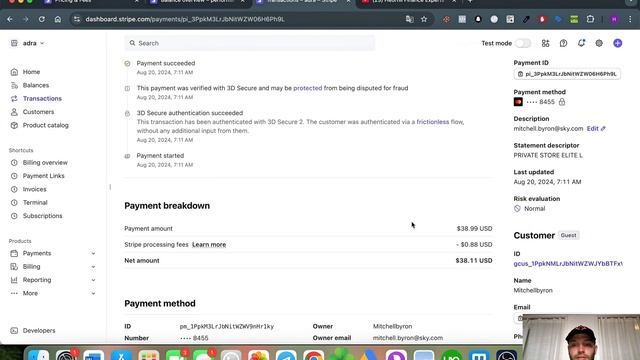Click the translate page icon
This screenshot has width=640, height=360.
click(x=409, y=19)
